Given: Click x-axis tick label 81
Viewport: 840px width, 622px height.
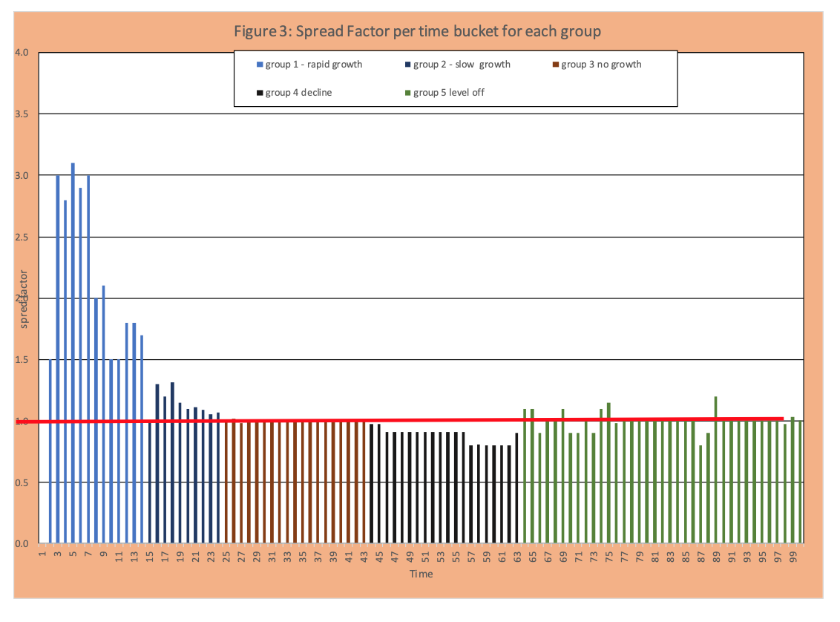Looking at the screenshot, I should [x=654, y=557].
